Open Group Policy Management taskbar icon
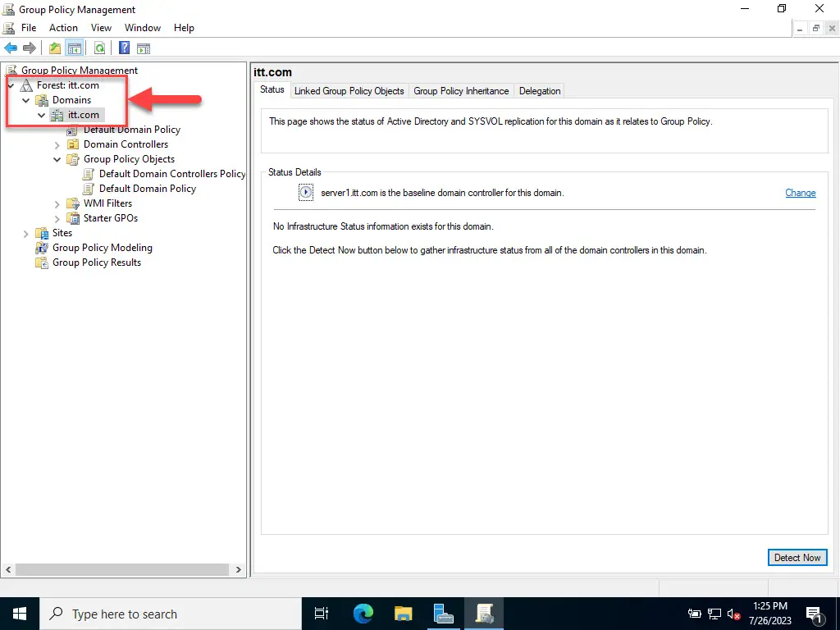The image size is (840, 630). pos(484,614)
